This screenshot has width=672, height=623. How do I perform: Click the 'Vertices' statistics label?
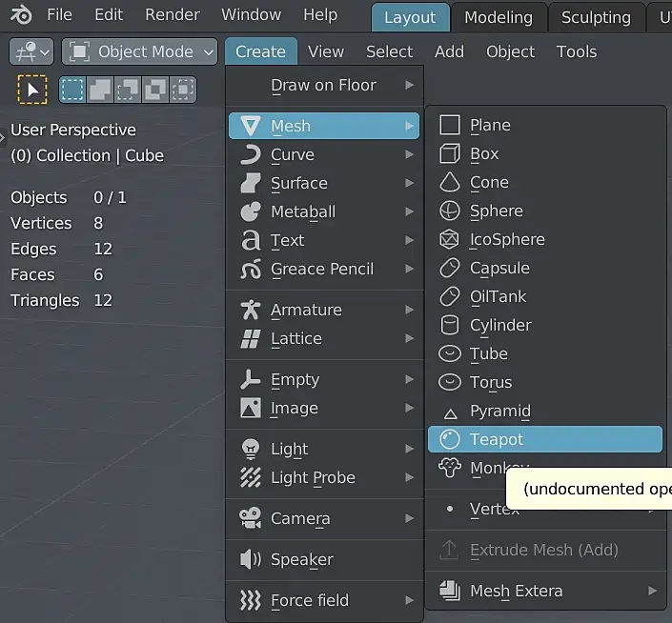tap(41, 223)
